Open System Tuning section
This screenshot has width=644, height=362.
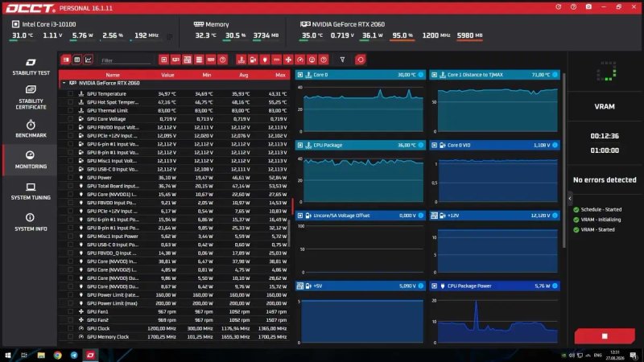coord(31,191)
